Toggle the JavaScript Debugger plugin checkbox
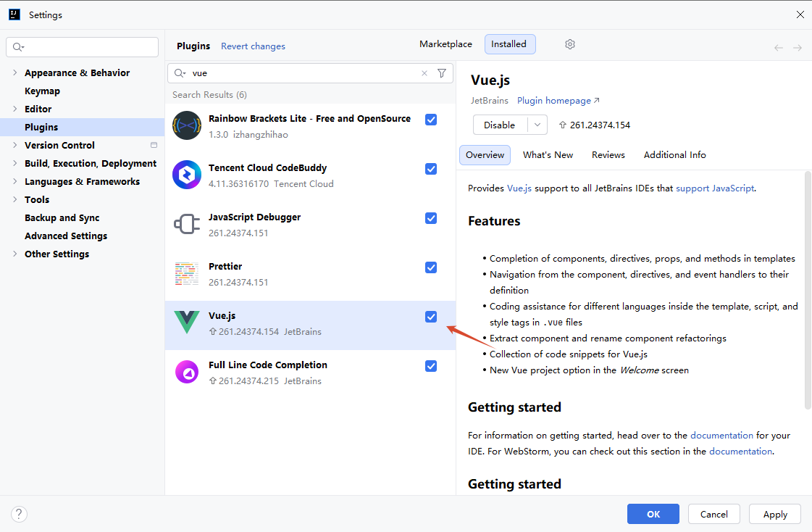Image resolution: width=812 pixels, height=532 pixels. pyautogui.click(x=431, y=218)
